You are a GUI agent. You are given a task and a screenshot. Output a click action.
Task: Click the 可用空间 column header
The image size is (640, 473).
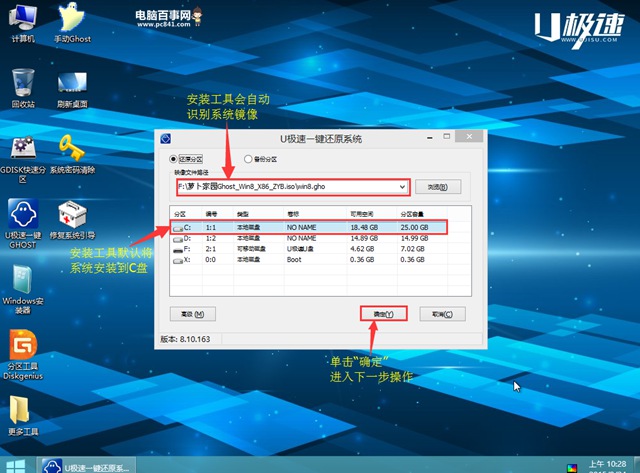pos(362,214)
